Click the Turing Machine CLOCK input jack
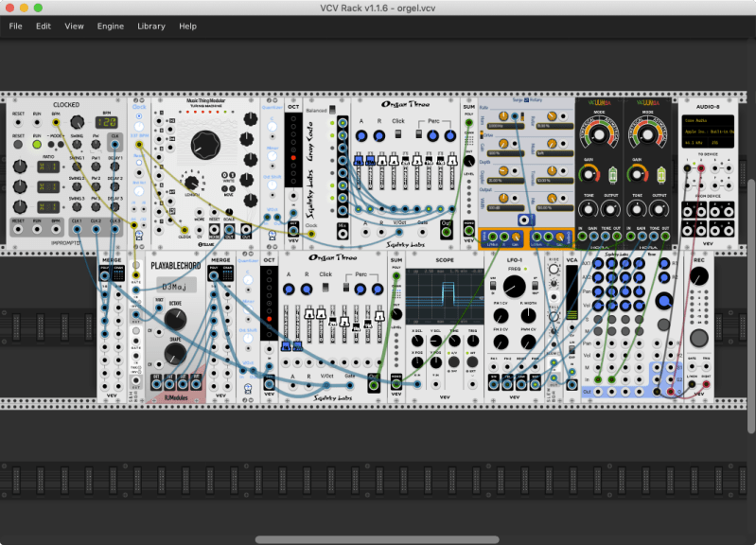This screenshot has height=545, width=756. [x=185, y=230]
